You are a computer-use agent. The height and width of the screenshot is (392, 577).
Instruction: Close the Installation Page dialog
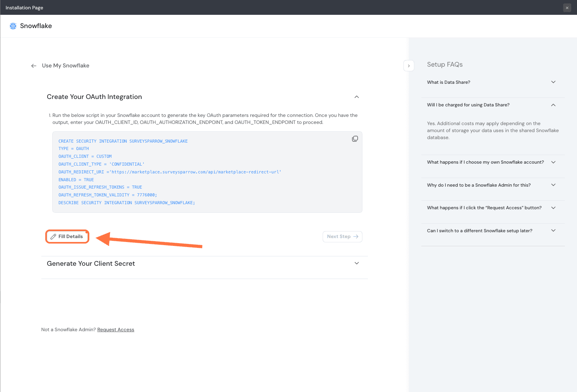[x=567, y=8]
